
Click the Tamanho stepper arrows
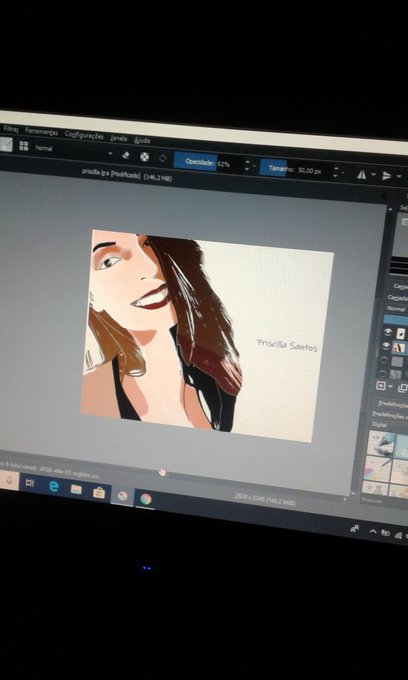click(335, 173)
